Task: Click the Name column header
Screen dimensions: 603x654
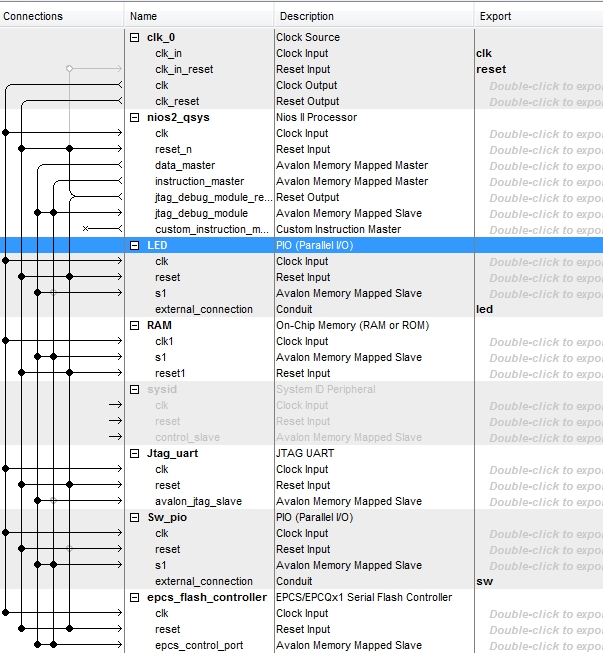Action: coord(143,16)
